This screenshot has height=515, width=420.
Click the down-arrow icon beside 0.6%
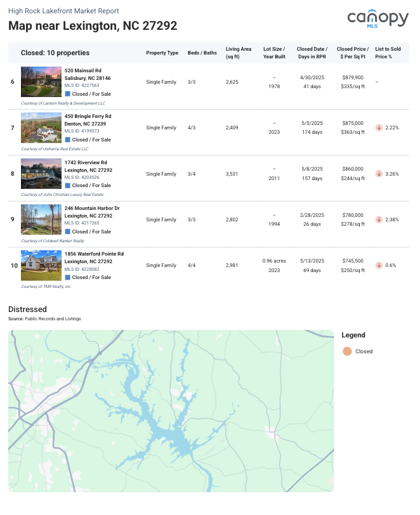379,265
